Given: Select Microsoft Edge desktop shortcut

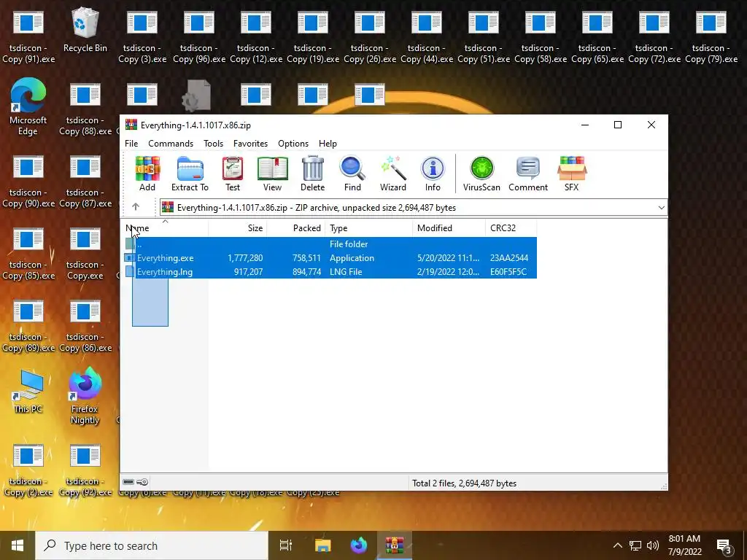Looking at the screenshot, I should [x=28, y=106].
